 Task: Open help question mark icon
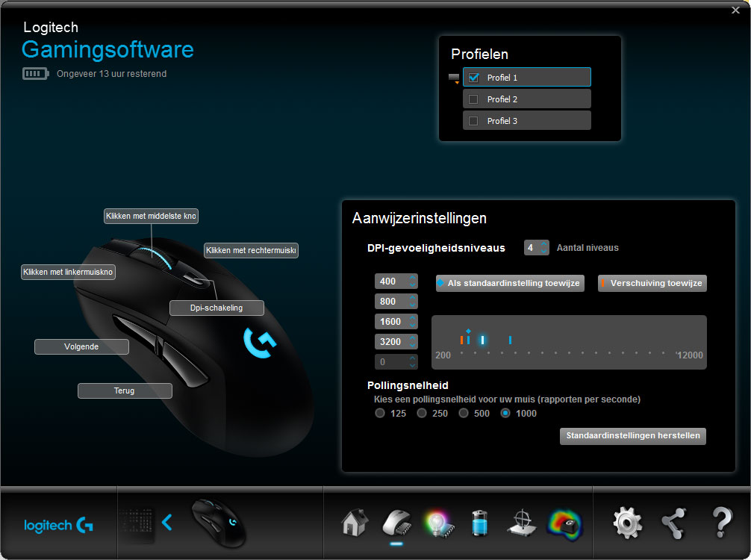click(x=722, y=522)
